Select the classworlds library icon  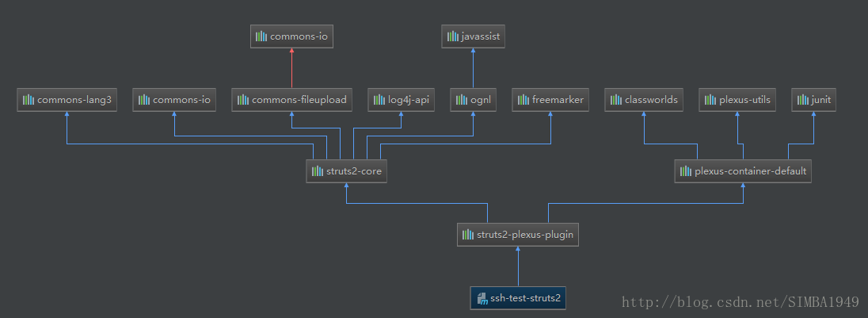(615, 100)
